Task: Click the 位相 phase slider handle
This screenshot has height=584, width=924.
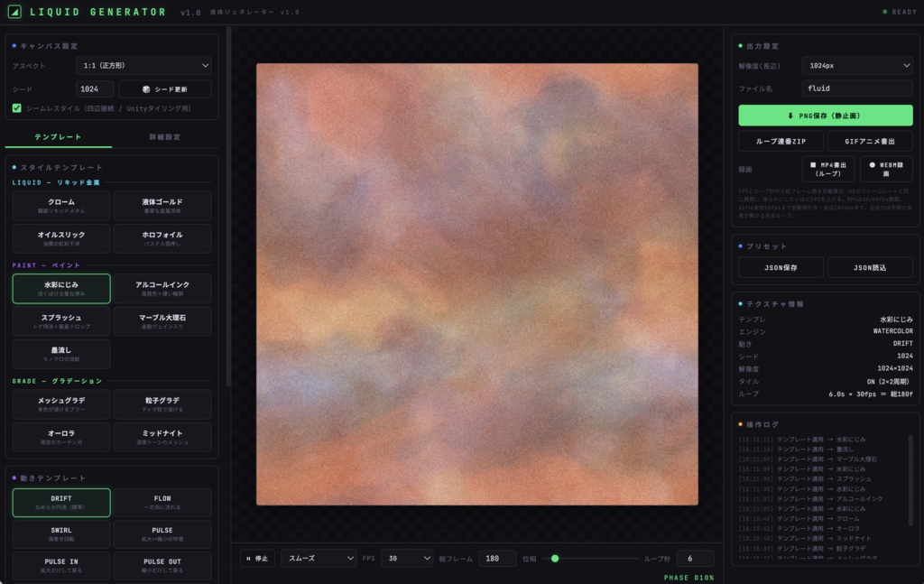Action: [x=555, y=558]
